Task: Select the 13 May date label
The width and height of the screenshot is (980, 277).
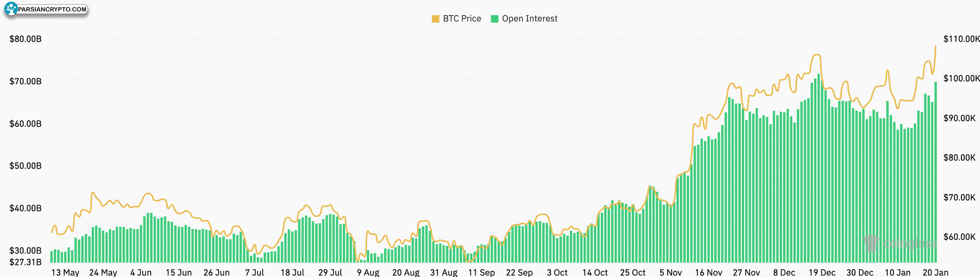Action: pos(65,272)
